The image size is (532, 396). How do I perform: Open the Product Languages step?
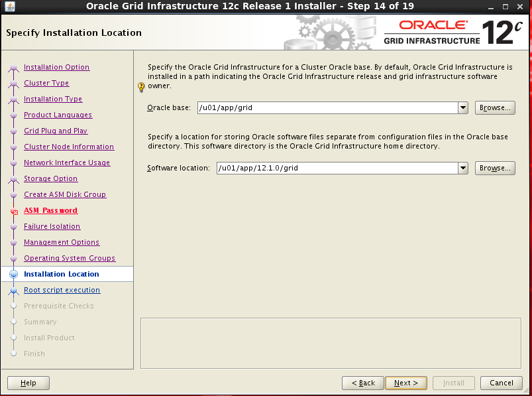click(58, 115)
